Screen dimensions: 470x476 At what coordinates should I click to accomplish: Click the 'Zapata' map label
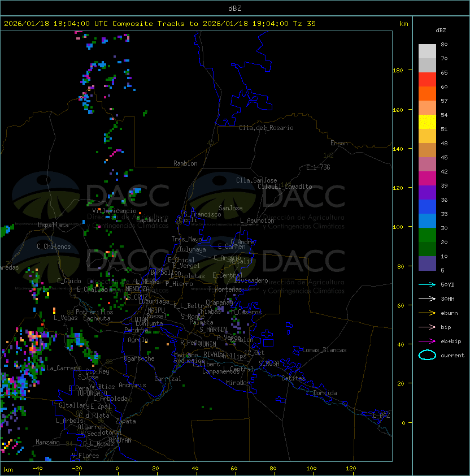[x=125, y=421]
